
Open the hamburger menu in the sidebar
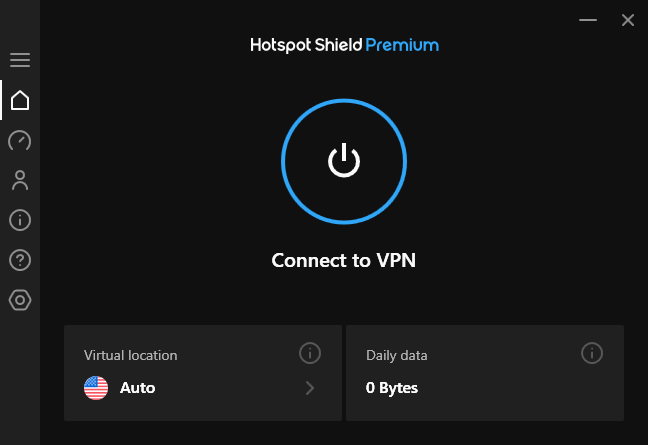coord(20,60)
